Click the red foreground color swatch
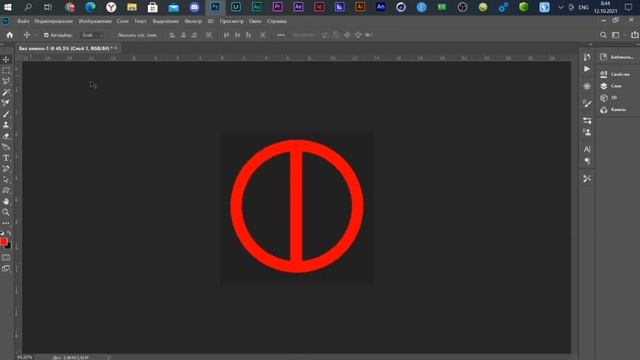 tap(4, 242)
